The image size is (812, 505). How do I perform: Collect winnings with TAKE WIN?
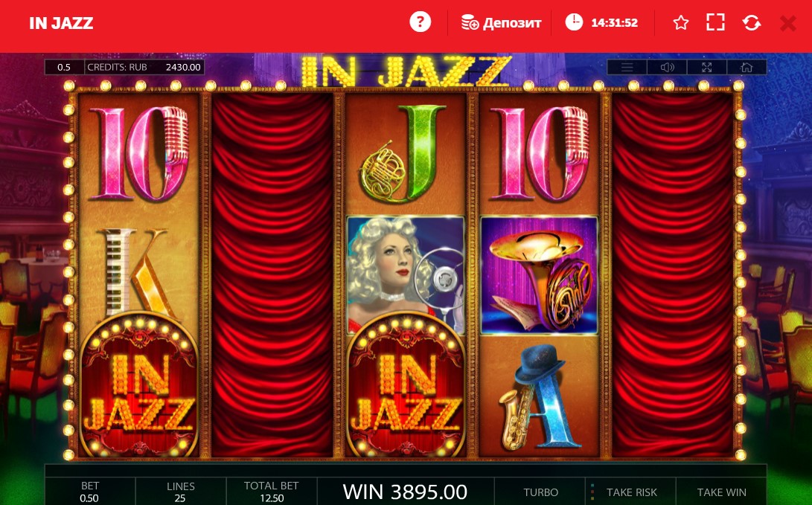pyautogui.click(x=721, y=492)
